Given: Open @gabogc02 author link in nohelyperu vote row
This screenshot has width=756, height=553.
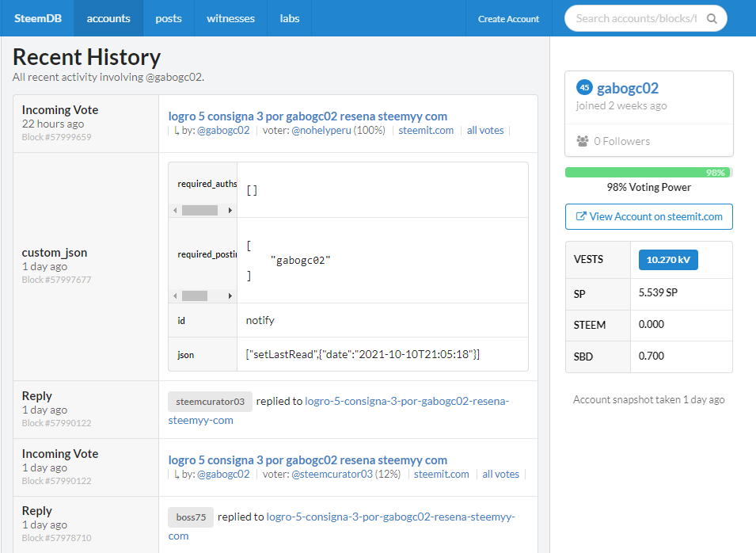Looking at the screenshot, I should tap(223, 130).
